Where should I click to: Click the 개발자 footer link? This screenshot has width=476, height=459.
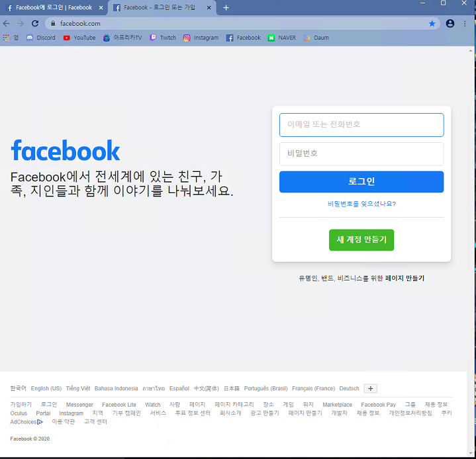[340, 413]
